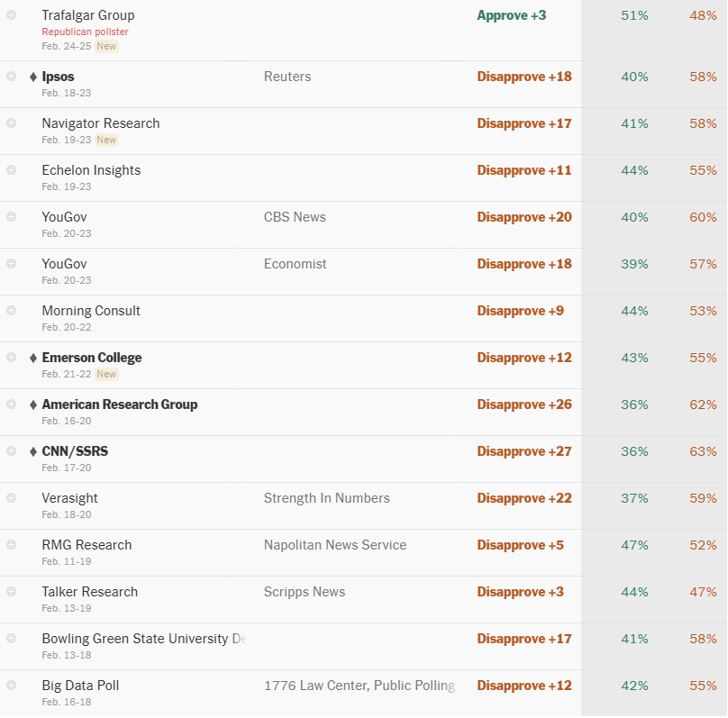Click the New badge under Emerson College
The width and height of the screenshot is (728, 718).
[x=107, y=374]
